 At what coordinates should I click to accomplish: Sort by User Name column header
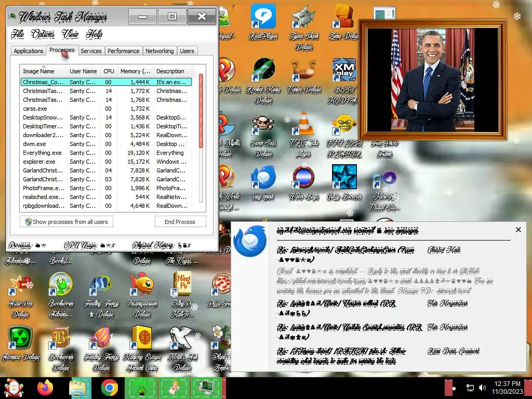tap(83, 71)
